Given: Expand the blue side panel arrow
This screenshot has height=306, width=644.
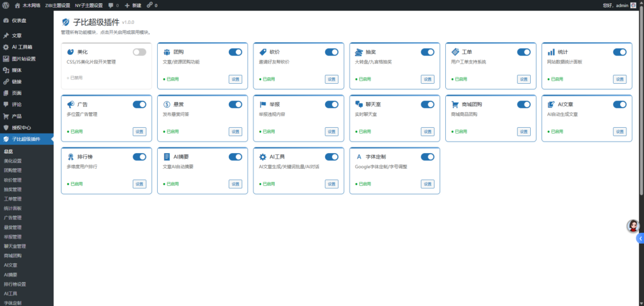Looking at the screenshot, I should pyautogui.click(x=640, y=239).
